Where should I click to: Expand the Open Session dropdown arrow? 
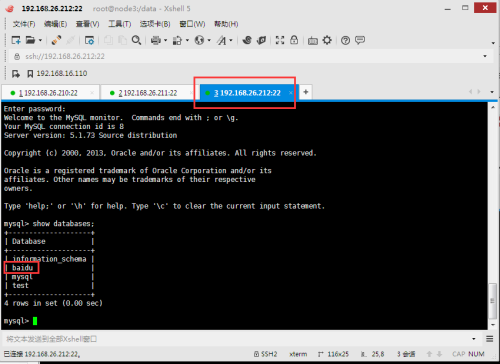point(40,40)
